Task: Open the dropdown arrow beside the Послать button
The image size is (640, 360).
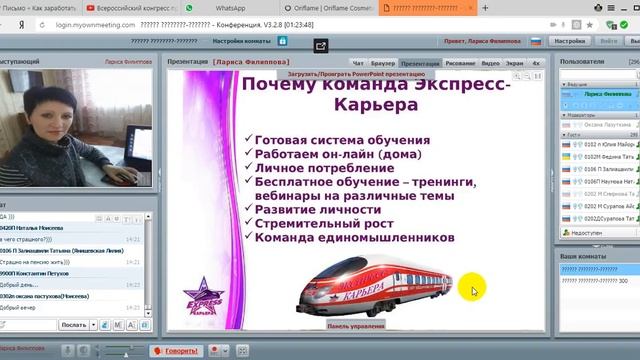Action: coord(93,325)
